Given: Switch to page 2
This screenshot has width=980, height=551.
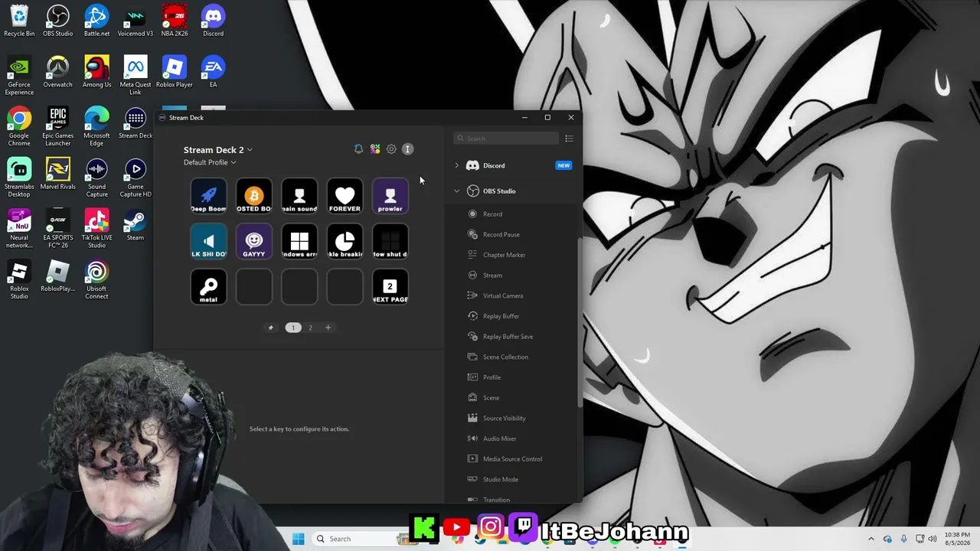Looking at the screenshot, I should (x=310, y=328).
